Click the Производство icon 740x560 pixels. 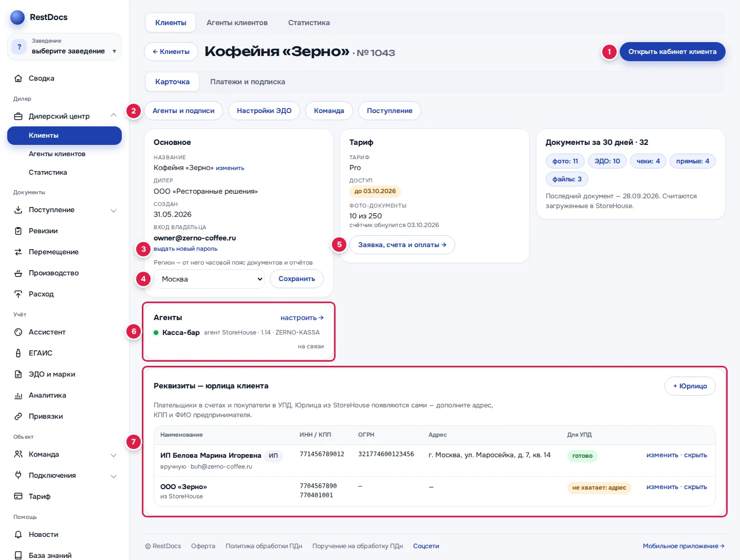18,273
